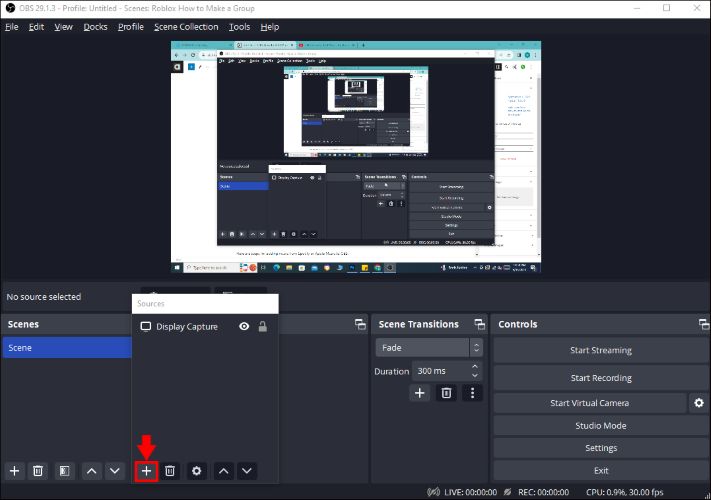This screenshot has width=711, height=500.
Task: Open source properties gear icon
Action: click(x=197, y=470)
